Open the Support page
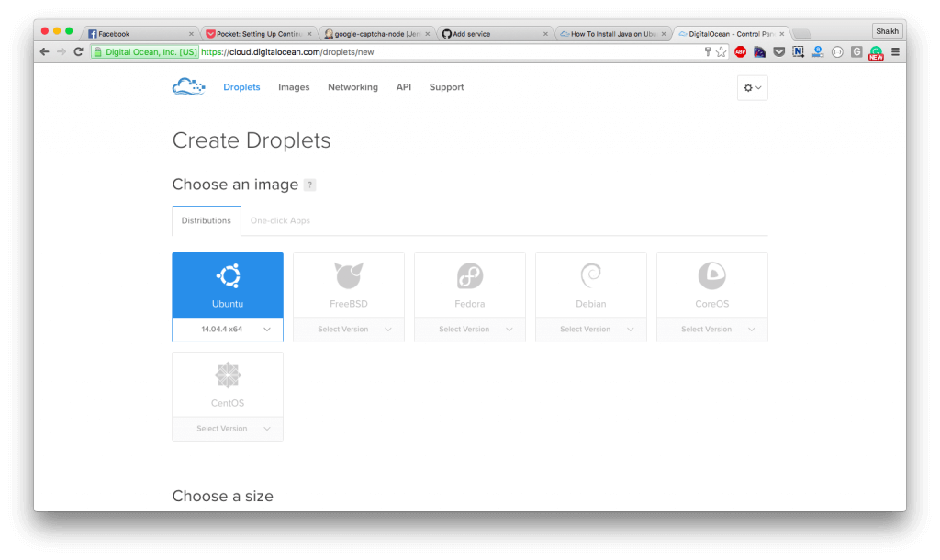Image resolution: width=940 pixels, height=560 pixels. (446, 87)
